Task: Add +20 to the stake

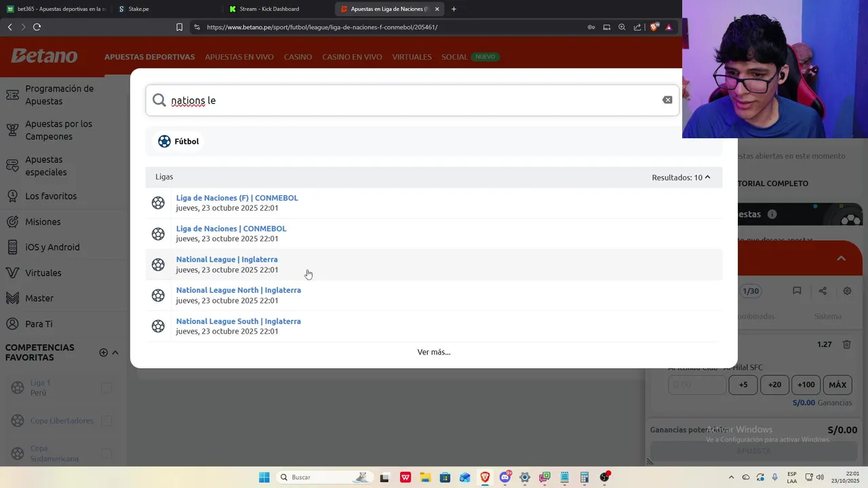Action: point(774,385)
